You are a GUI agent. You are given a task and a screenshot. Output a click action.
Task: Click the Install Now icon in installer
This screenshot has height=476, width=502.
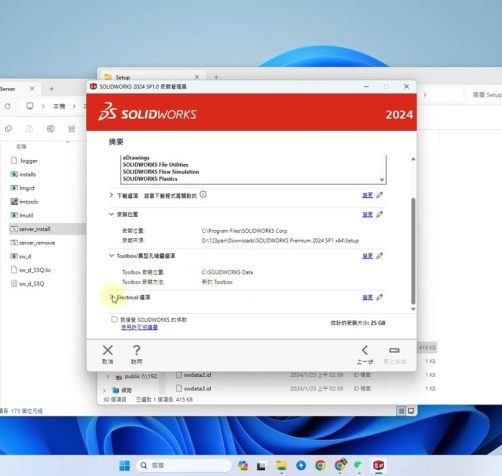[x=394, y=350]
